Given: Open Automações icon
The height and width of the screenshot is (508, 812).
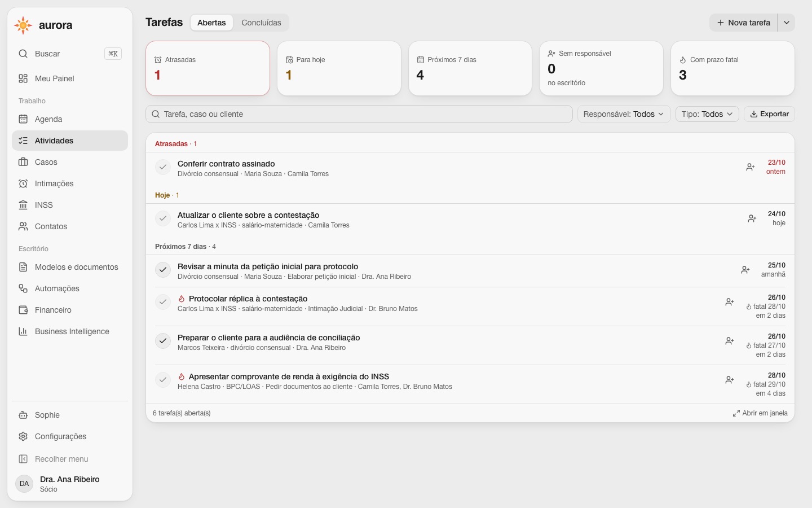Looking at the screenshot, I should tap(23, 288).
